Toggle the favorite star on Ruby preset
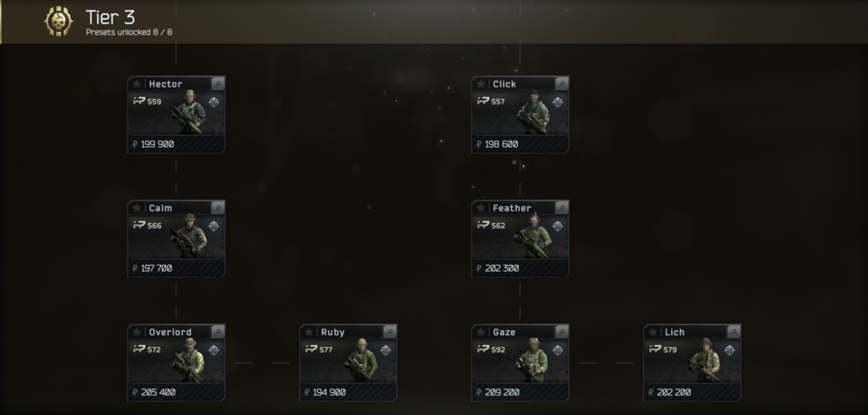 click(x=309, y=332)
